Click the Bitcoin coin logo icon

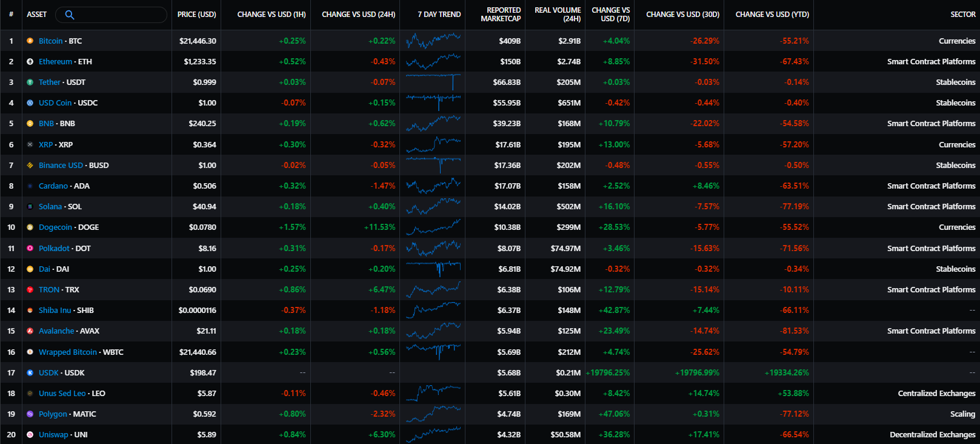click(x=30, y=41)
